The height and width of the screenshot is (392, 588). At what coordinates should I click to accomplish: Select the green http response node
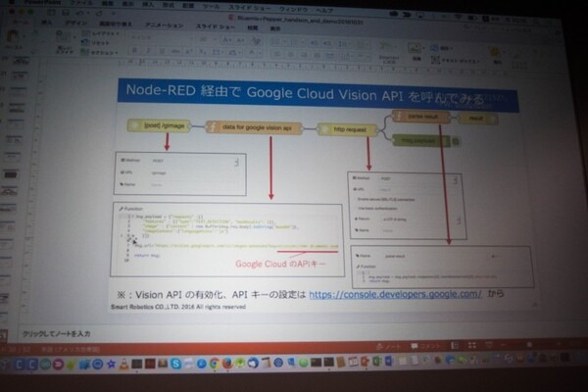click(420, 139)
